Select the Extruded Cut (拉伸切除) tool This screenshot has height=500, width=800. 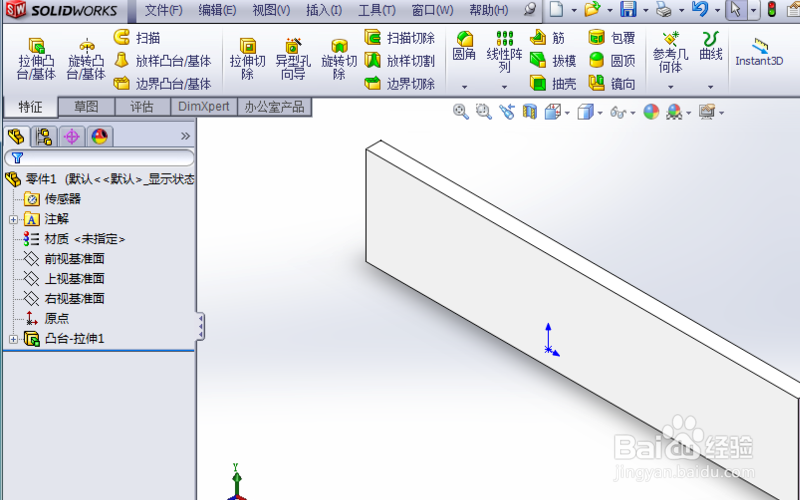click(x=247, y=59)
